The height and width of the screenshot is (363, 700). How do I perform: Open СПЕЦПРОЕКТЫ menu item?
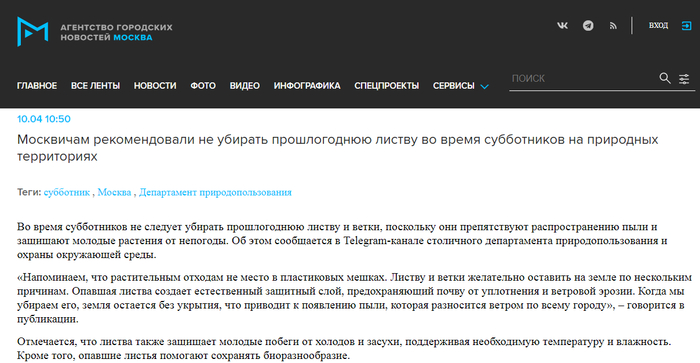click(x=387, y=86)
